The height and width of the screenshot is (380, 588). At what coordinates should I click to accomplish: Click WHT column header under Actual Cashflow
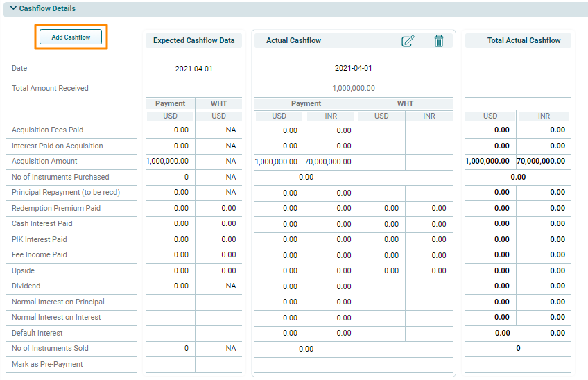coord(405,104)
